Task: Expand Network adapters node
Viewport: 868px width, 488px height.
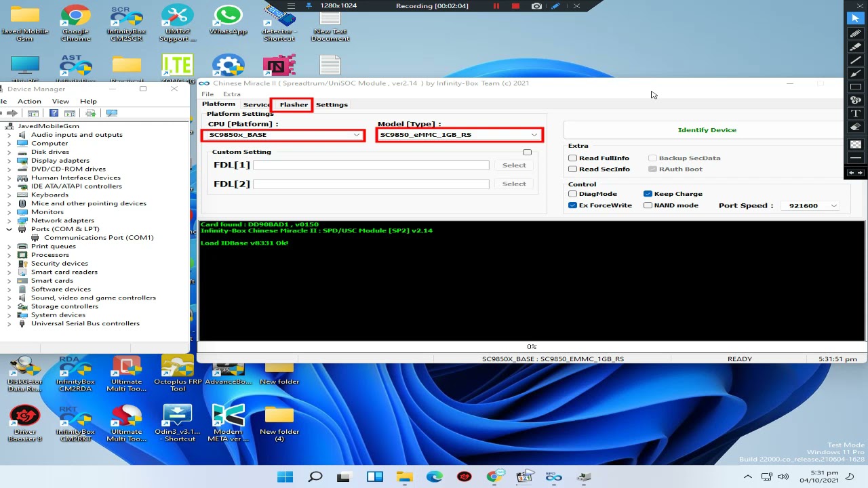Action: point(9,220)
